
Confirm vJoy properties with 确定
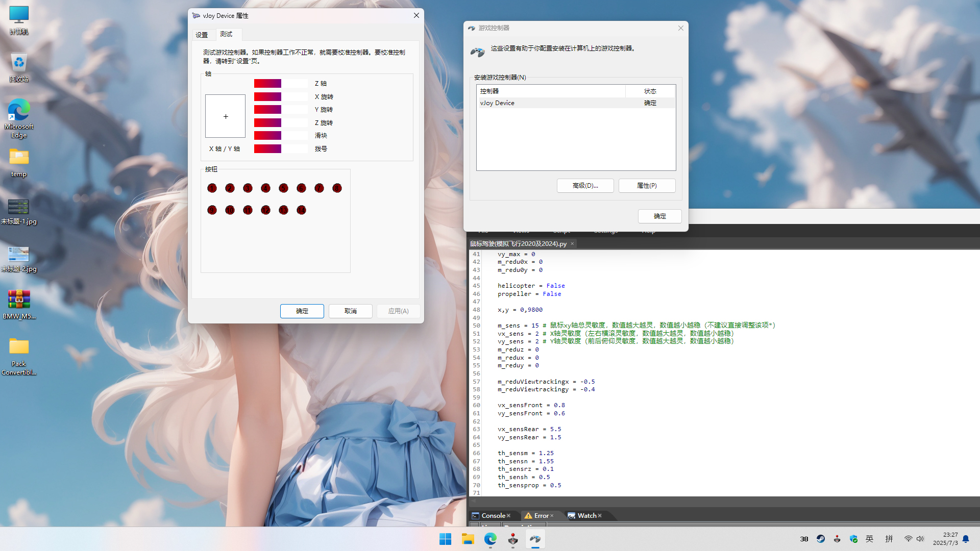[302, 311]
